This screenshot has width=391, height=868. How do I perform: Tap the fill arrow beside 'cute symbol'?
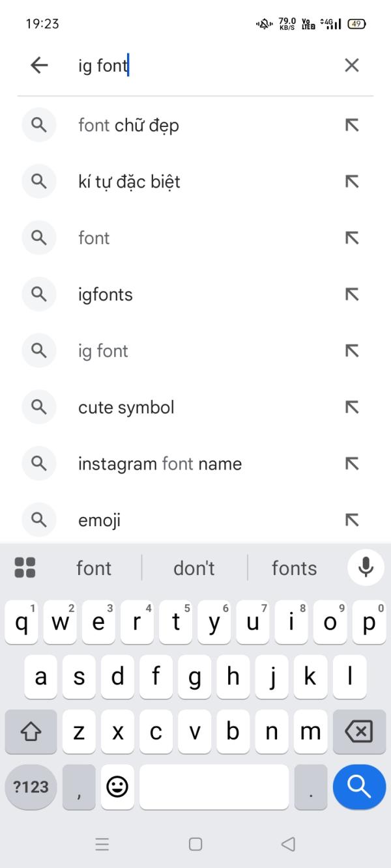coord(352,407)
